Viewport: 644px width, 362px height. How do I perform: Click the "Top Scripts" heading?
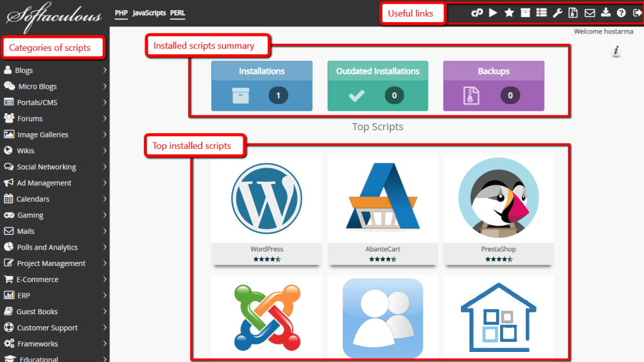(x=377, y=126)
